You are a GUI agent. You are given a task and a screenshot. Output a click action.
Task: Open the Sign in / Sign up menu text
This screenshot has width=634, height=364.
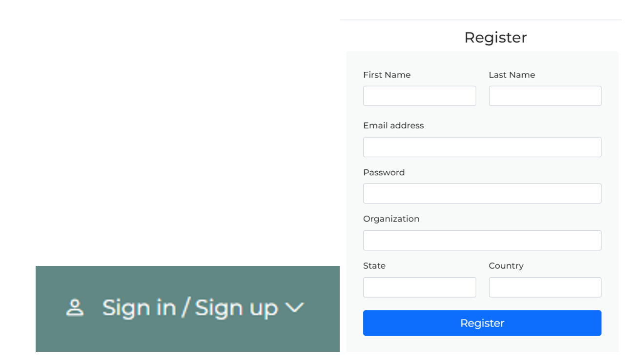(190, 308)
